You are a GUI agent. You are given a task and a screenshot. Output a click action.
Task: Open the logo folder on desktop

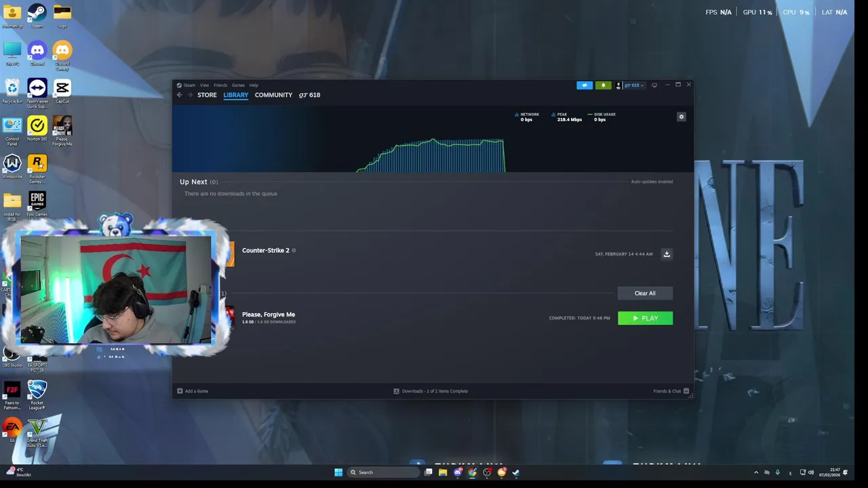62,16
